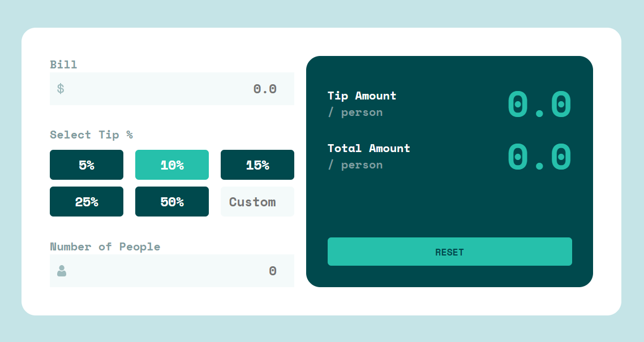Select the 10% tip option
Screen dimensions: 644x342
[171, 164]
